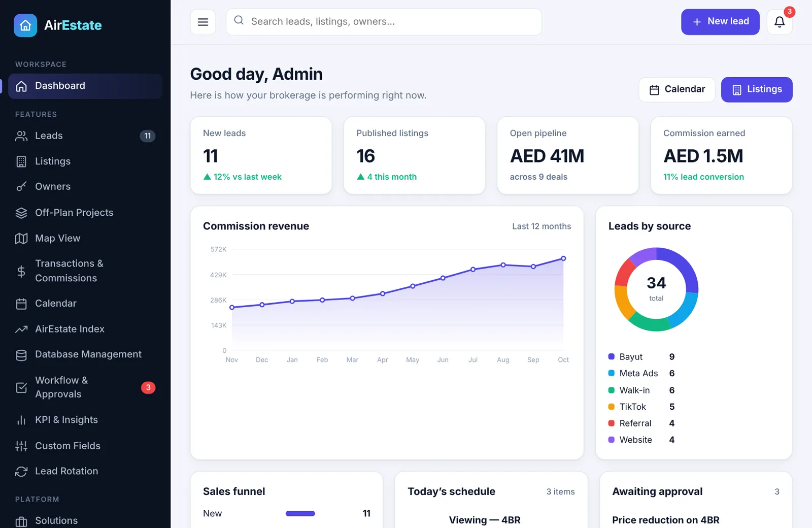Click the Leads count badge 11

148,136
